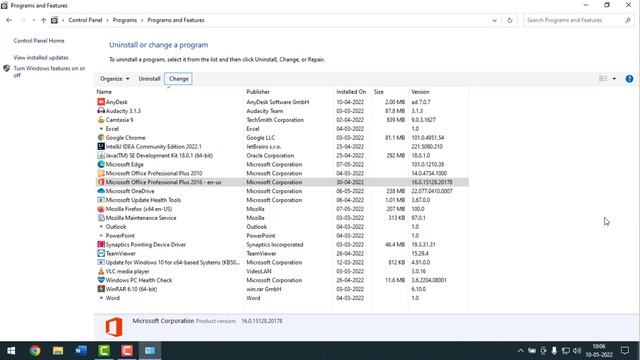Image resolution: width=640 pixels, height=360 pixels.
Task: Select the AnyDesk program icon
Action: [101, 102]
